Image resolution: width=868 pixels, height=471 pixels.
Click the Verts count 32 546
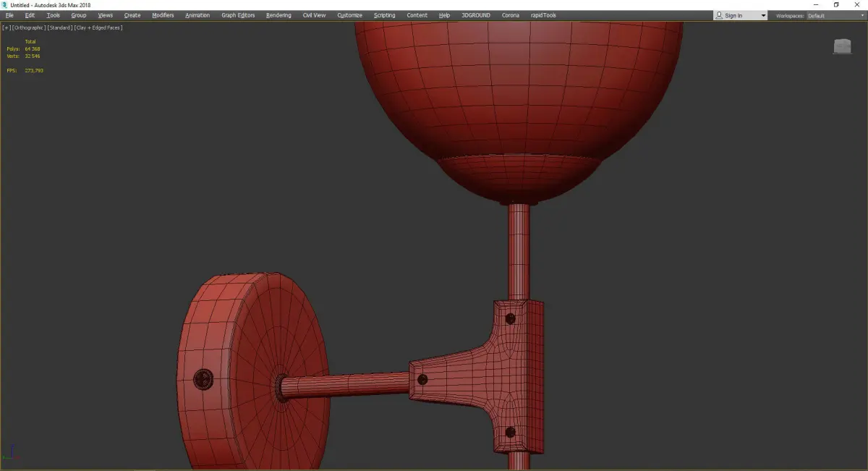(33, 56)
